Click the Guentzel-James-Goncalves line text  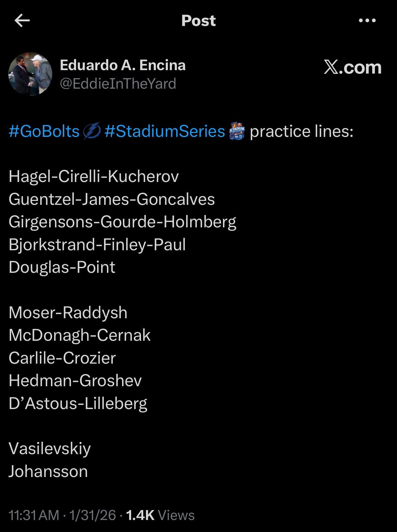pos(112,199)
